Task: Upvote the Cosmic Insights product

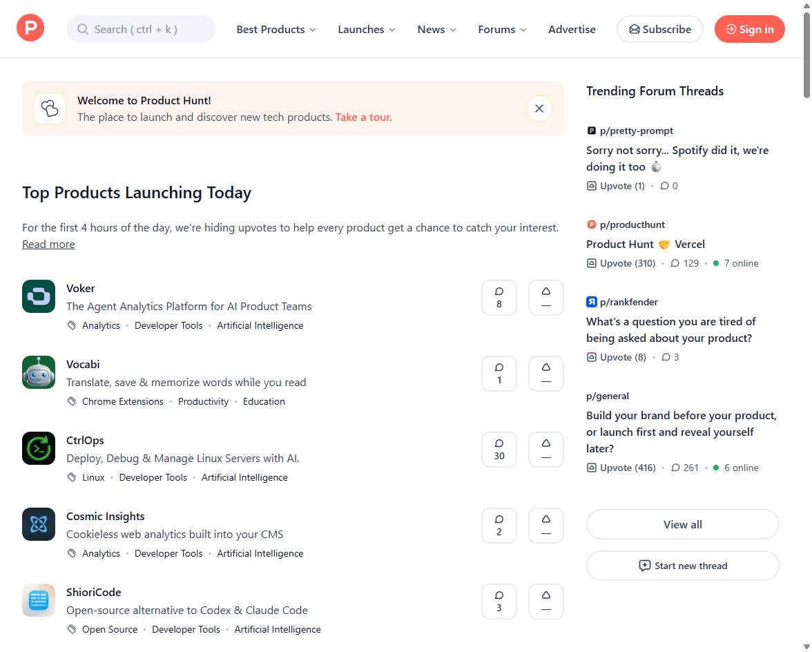Action: [545, 526]
